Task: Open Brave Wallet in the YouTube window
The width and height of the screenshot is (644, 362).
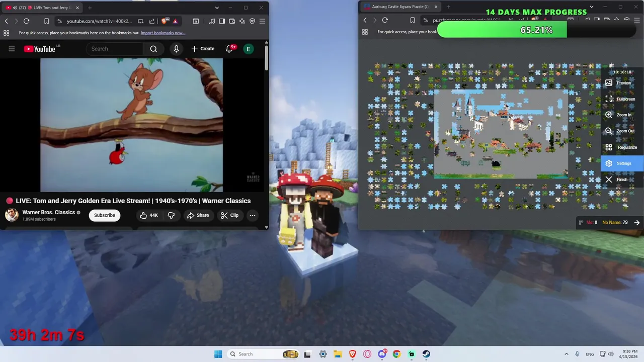Action: (x=232, y=21)
